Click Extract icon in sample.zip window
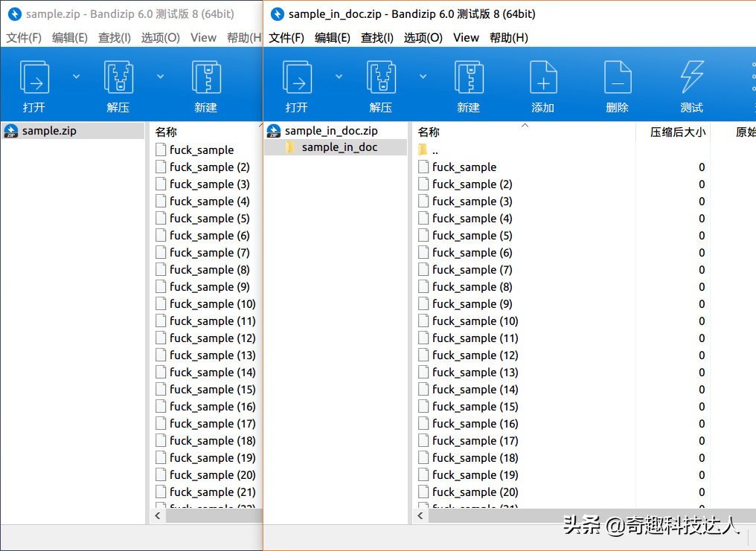The height and width of the screenshot is (551, 756). pyautogui.click(x=118, y=77)
